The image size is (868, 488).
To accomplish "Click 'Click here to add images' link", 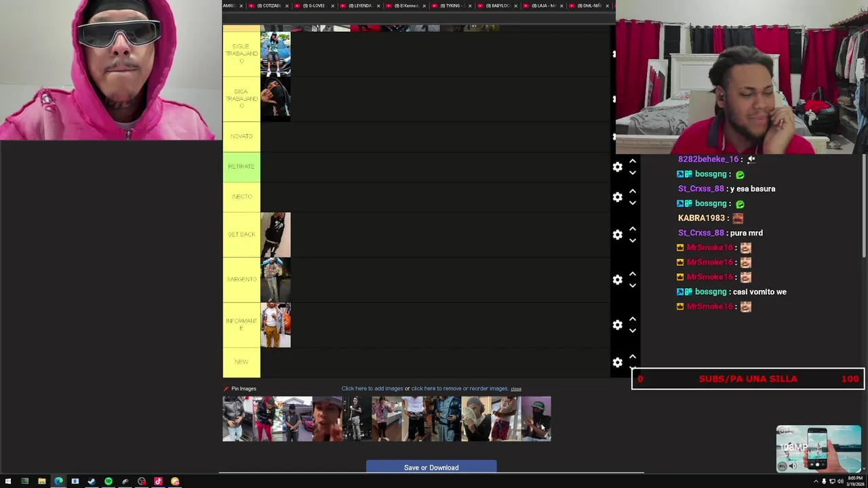I will coord(372,388).
